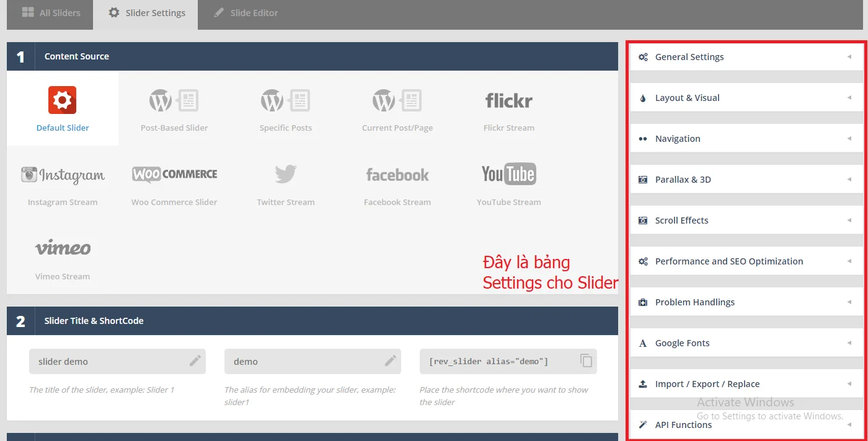Select the Flickr Stream logo
Image resolution: width=868 pixels, height=441 pixels.
509,100
